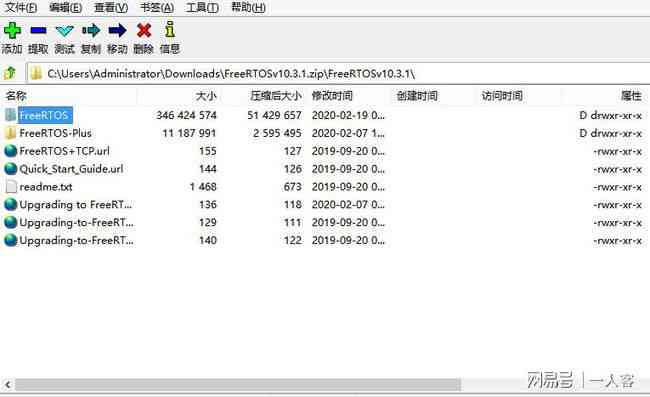Sort by the 压缩后大小 packed size header
The width and height of the screenshot is (650, 397).
(x=276, y=96)
